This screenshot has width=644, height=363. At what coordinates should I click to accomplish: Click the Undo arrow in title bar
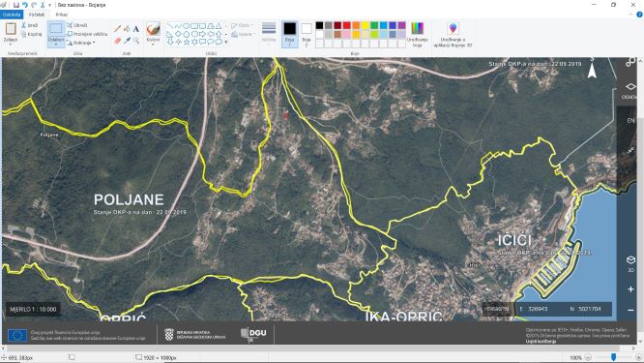25,5
